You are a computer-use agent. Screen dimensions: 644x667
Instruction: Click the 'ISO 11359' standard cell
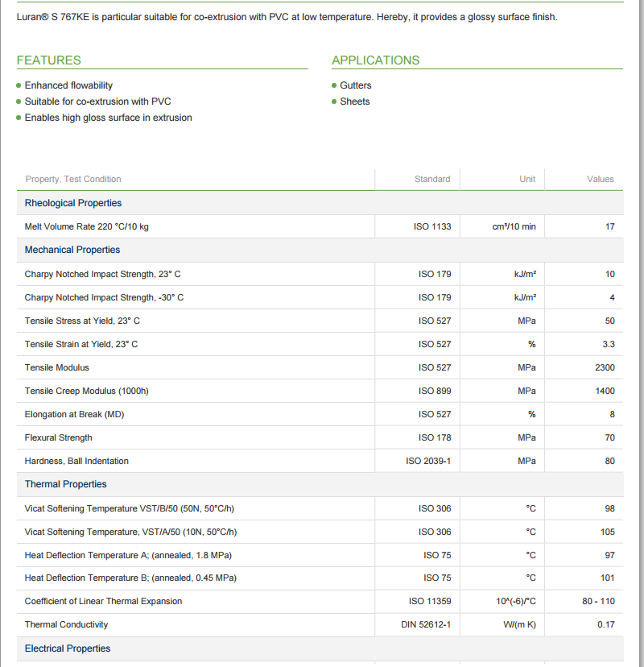click(430, 602)
